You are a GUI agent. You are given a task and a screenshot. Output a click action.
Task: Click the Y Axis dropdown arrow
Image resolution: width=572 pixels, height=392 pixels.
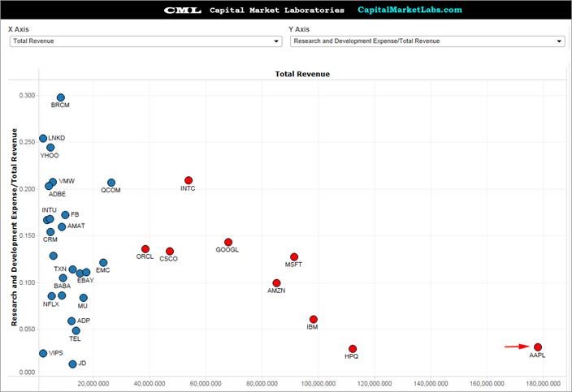(559, 41)
